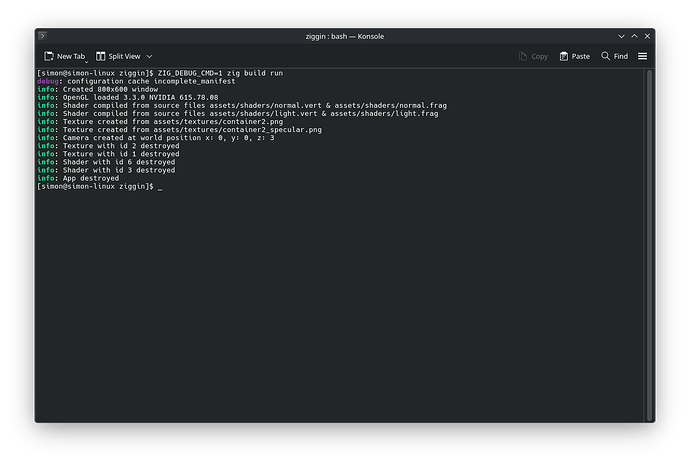Click the Copy toolbar button
The image size is (690, 464).
click(533, 56)
